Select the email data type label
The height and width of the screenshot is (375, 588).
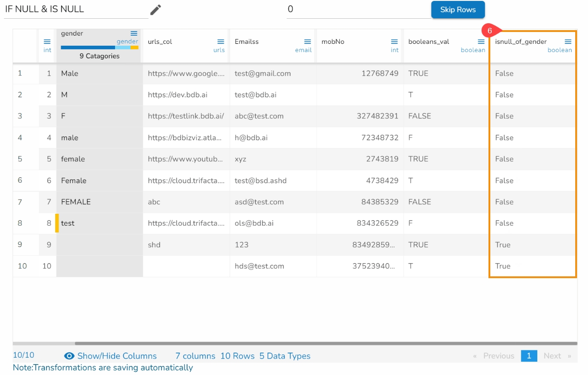pos(303,50)
